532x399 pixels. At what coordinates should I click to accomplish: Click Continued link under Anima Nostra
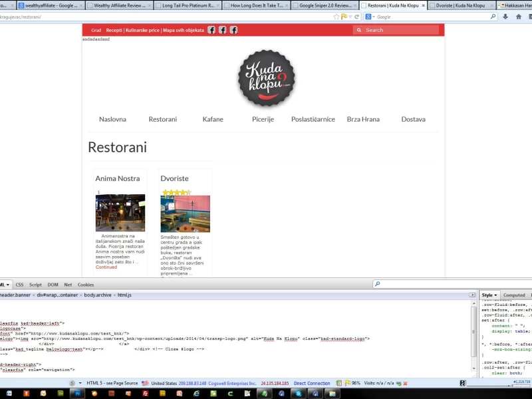tap(106, 267)
